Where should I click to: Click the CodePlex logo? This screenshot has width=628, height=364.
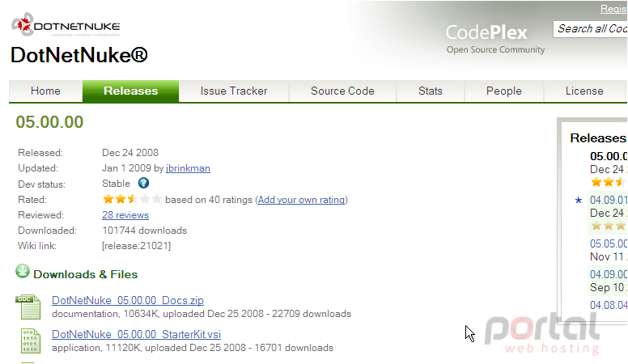coord(495,39)
